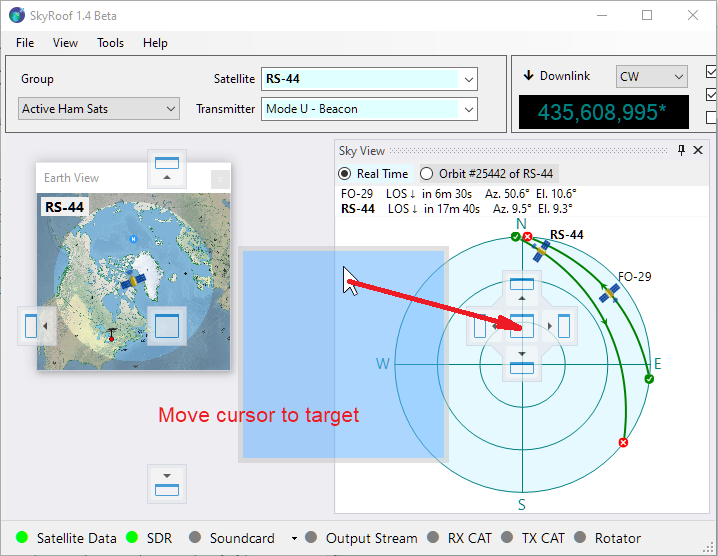Select Orbit #25442 of RS-44 radio button

pyautogui.click(x=427, y=173)
